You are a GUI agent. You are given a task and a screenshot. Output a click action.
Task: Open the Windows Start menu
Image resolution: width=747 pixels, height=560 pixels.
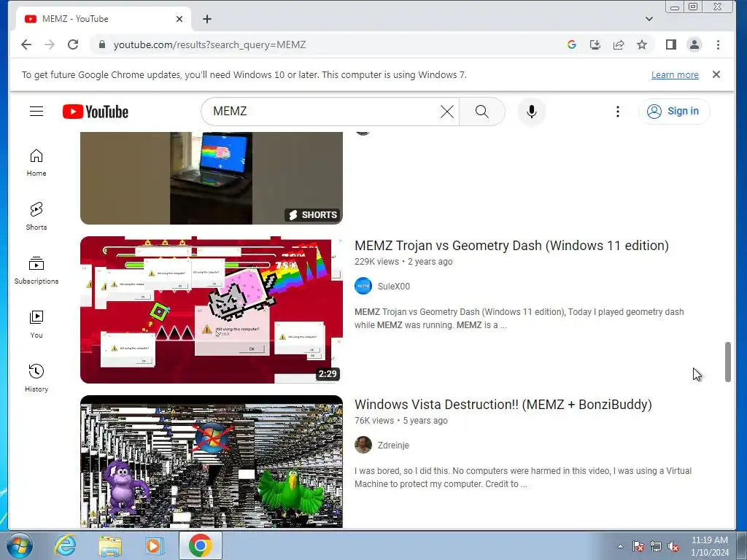pyautogui.click(x=20, y=545)
